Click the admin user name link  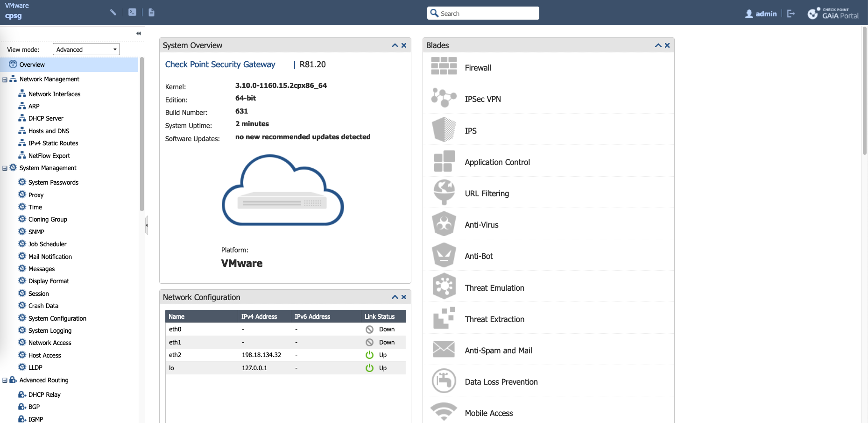(x=766, y=14)
